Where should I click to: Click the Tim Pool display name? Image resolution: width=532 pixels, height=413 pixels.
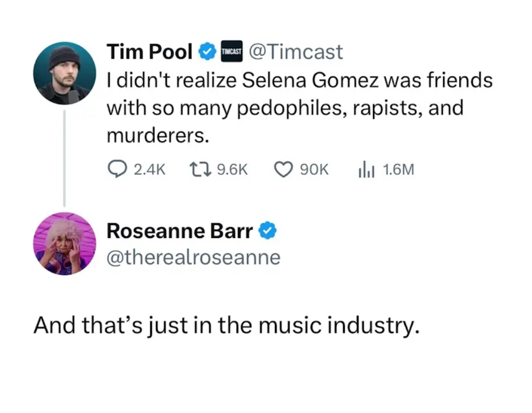[150, 52]
